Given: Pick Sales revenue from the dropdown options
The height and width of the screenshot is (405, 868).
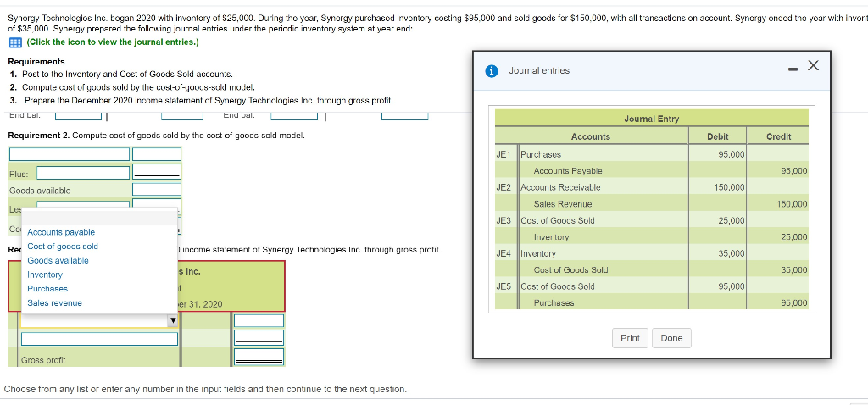Looking at the screenshot, I should pyautogui.click(x=54, y=302).
